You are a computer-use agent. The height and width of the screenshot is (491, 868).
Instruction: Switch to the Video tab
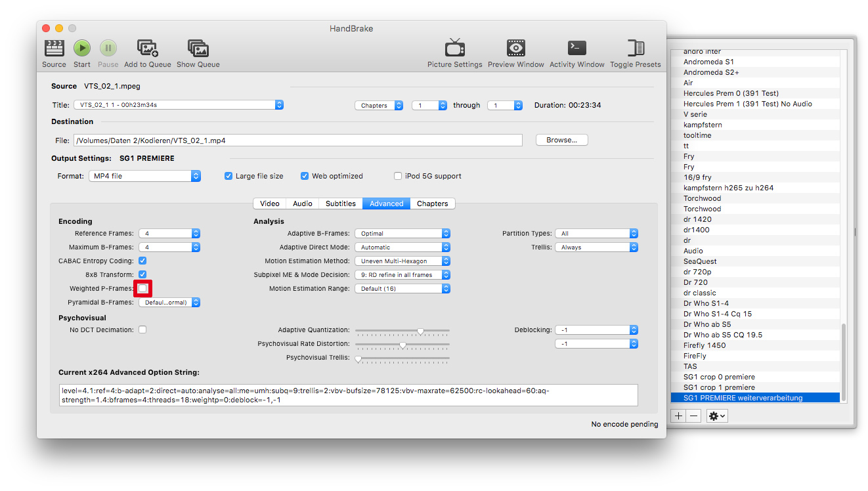coord(270,203)
